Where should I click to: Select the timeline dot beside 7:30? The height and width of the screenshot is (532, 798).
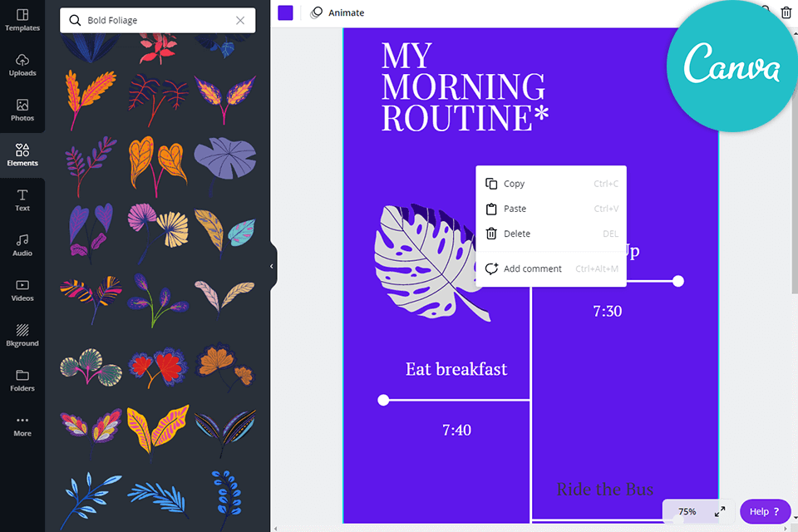click(x=678, y=281)
